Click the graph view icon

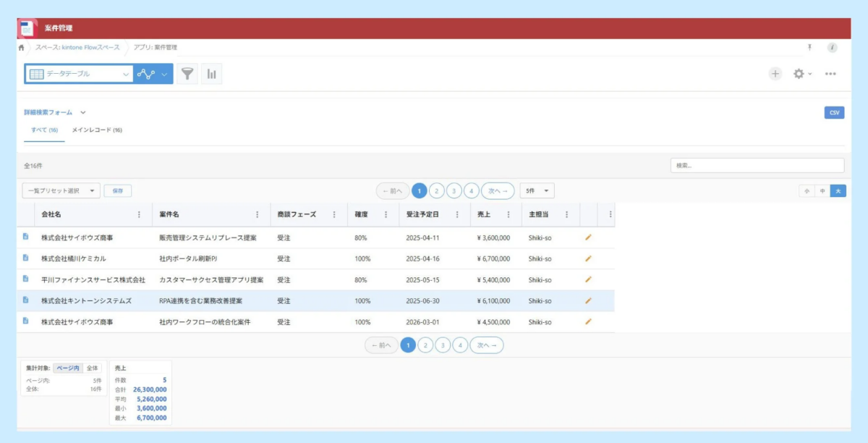point(146,74)
